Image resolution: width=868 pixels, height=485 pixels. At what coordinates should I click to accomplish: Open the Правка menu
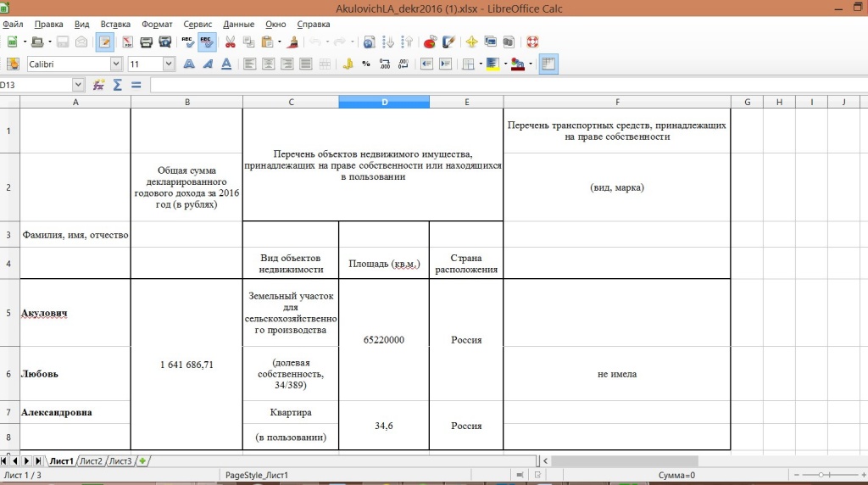pyautogui.click(x=48, y=25)
